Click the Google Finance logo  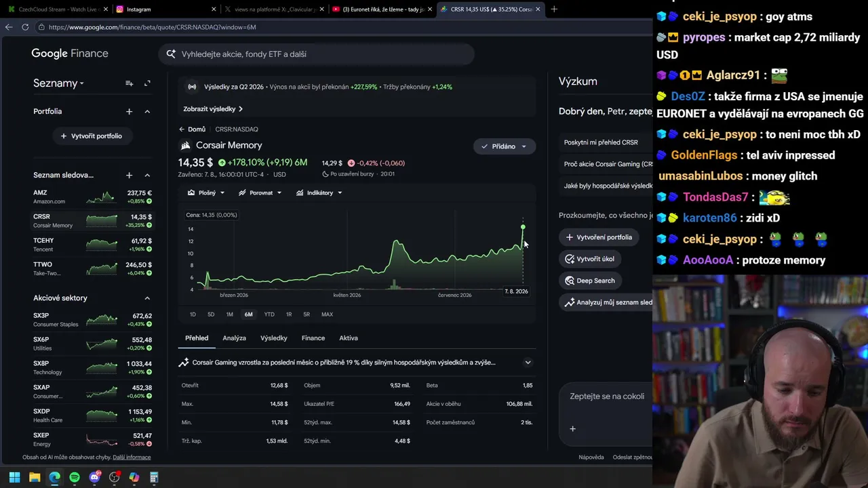coord(70,54)
